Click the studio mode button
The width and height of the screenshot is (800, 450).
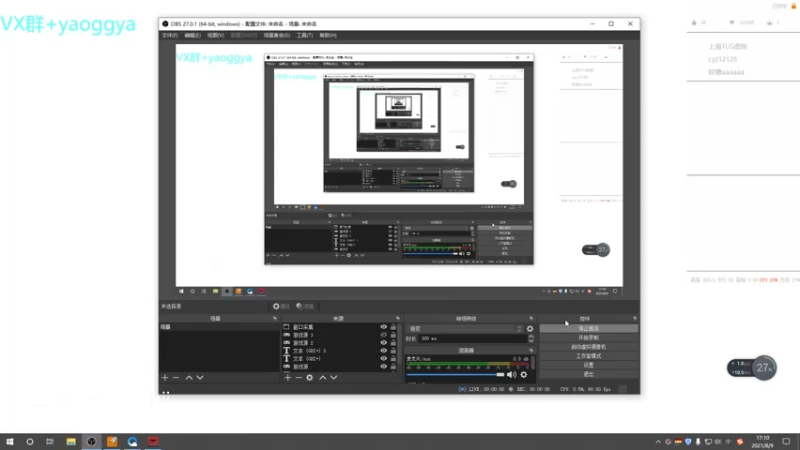tap(589, 356)
